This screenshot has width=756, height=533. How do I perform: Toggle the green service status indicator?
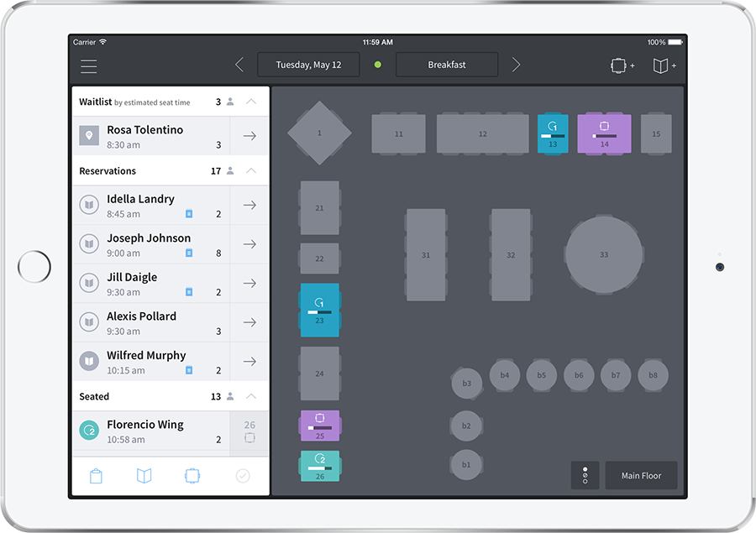point(377,63)
